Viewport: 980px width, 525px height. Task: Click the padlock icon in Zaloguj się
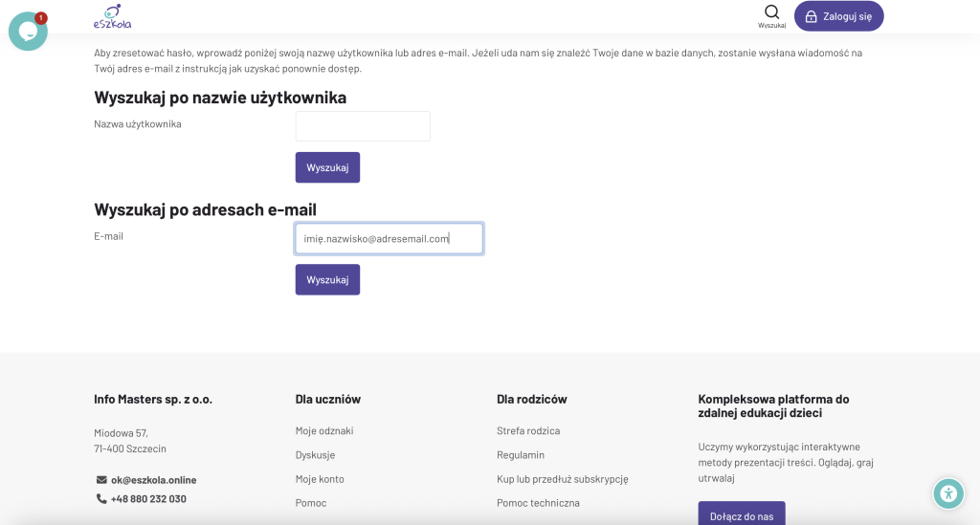[x=811, y=17]
